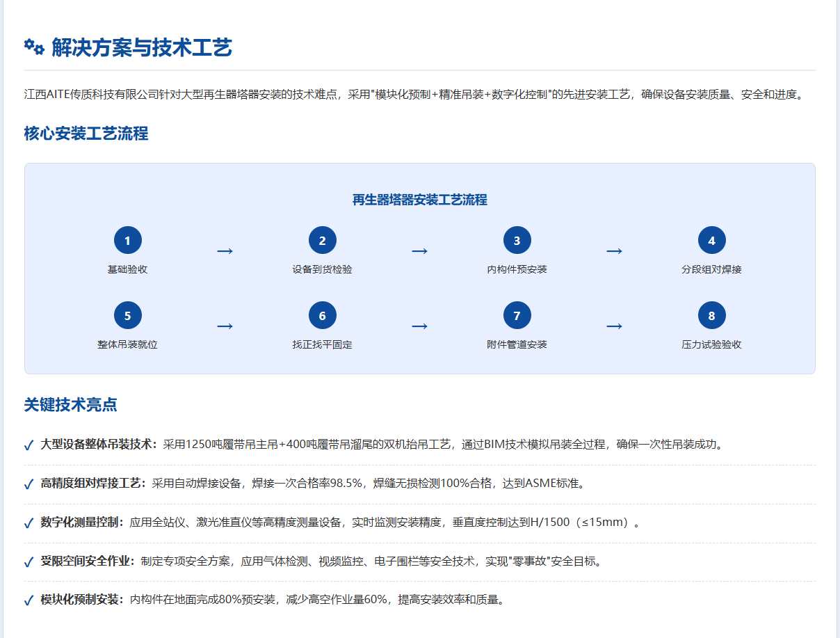840x638 pixels.
Task: Click arrow between steps 1 and 2
Action: click(x=225, y=250)
